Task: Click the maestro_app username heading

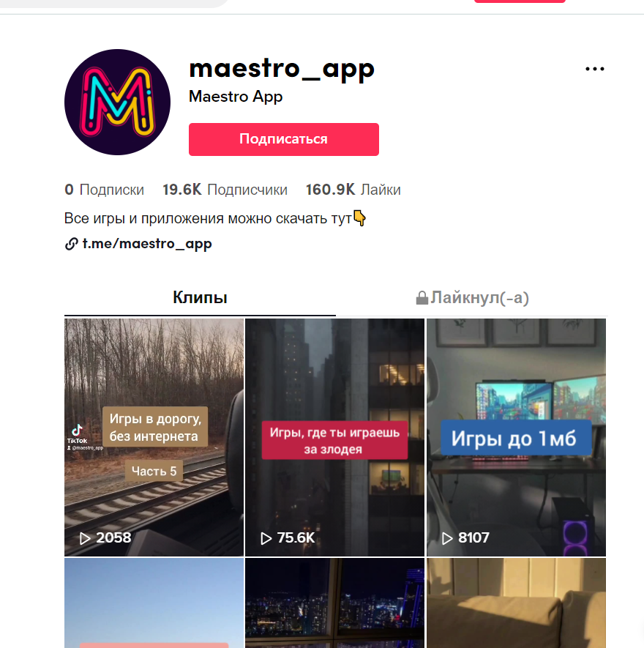Action: tap(282, 69)
